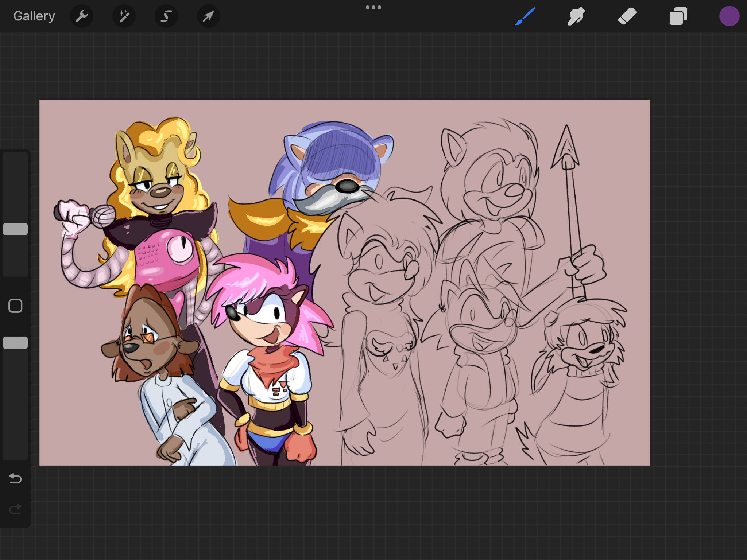Screen dimensions: 747x560
Task: Open the Actions wrench menu
Action: (81, 16)
